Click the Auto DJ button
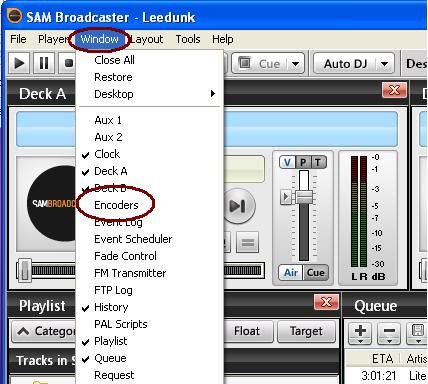The height and width of the screenshot is (384, 428). pyautogui.click(x=345, y=63)
